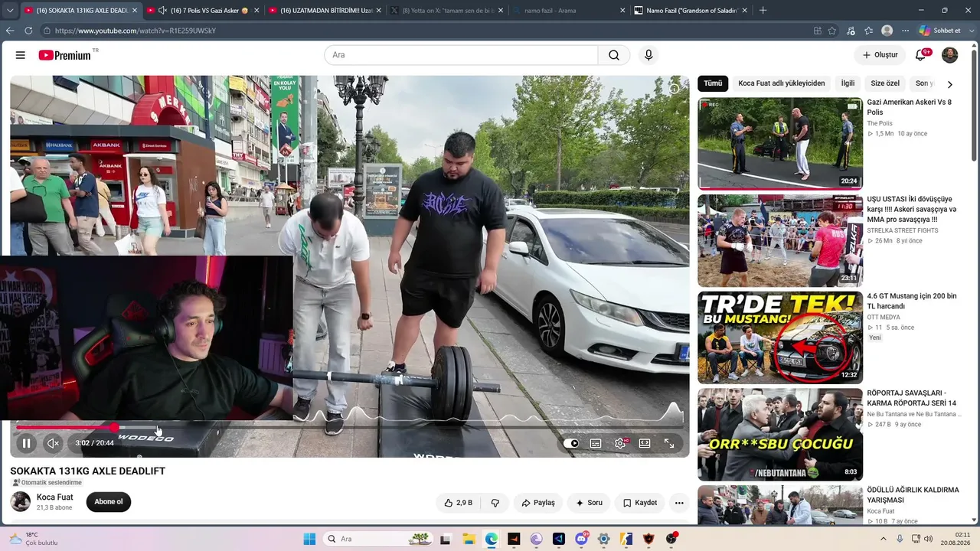Select the İlgili filter chip
The height and width of the screenshot is (551, 980).
[848, 83]
